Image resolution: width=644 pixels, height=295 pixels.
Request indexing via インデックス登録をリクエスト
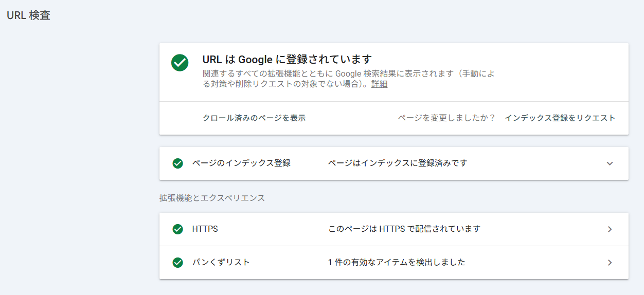(x=560, y=118)
